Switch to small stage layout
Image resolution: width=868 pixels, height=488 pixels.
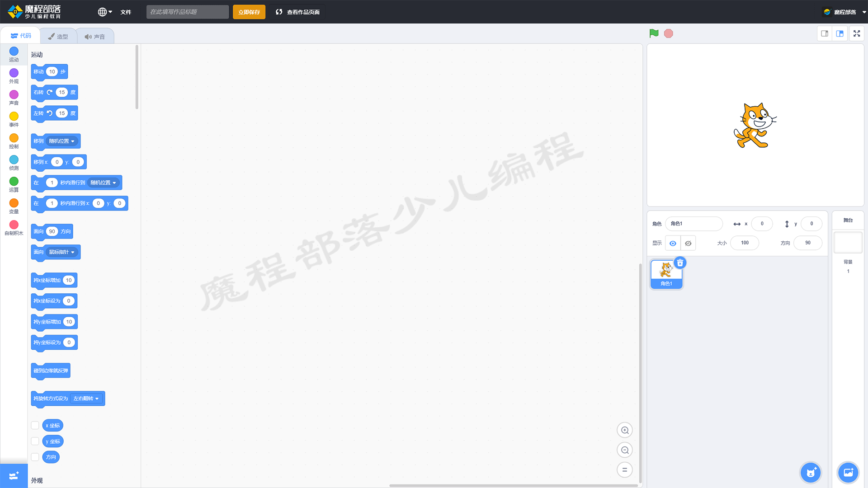(x=825, y=33)
